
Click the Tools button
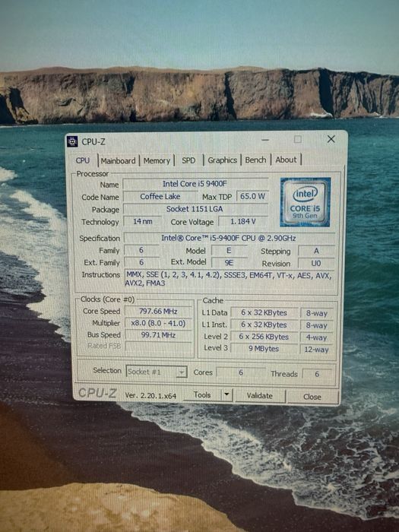pos(202,395)
